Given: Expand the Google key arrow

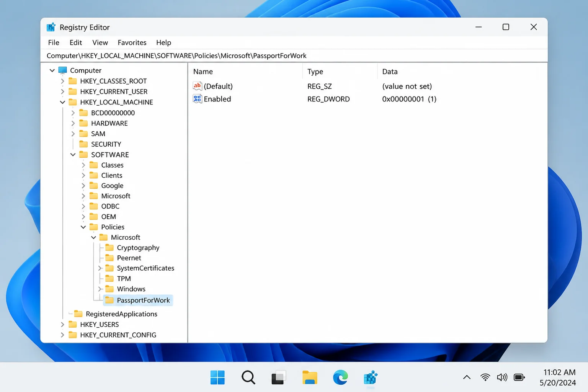Looking at the screenshot, I should [x=83, y=186].
